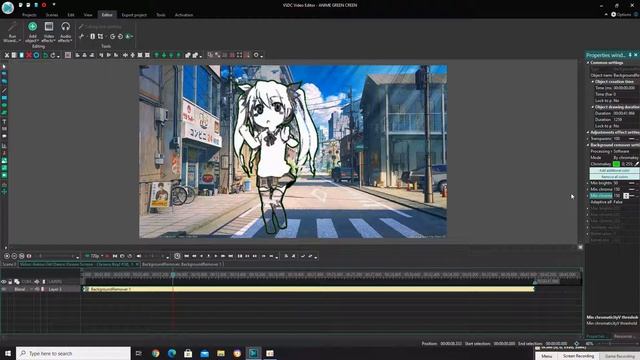Select the pointer cursor tool in left sidebar
Screen dimensions: 640x360
(4, 67)
